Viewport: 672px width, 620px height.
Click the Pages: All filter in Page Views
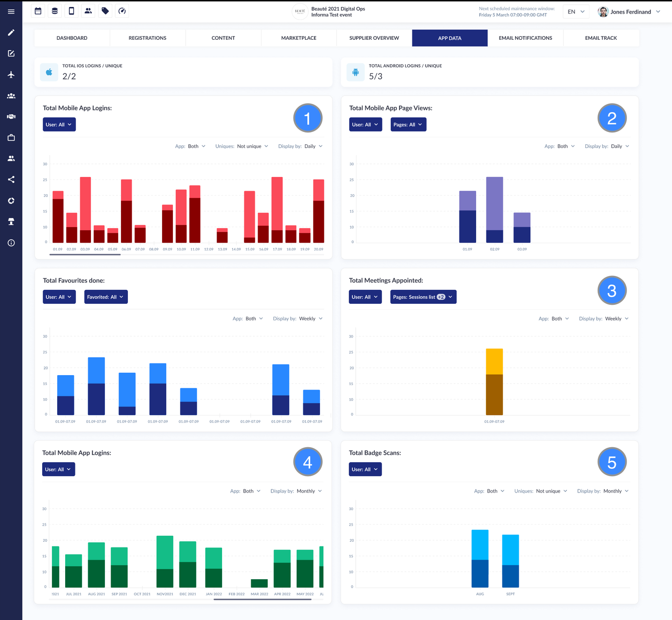pos(409,125)
